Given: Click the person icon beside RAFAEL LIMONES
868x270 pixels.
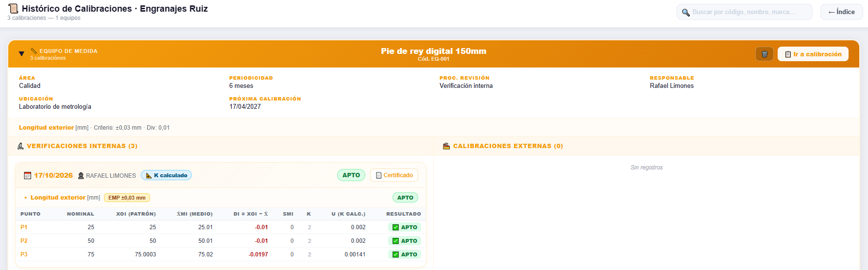Looking at the screenshot, I should (81, 176).
